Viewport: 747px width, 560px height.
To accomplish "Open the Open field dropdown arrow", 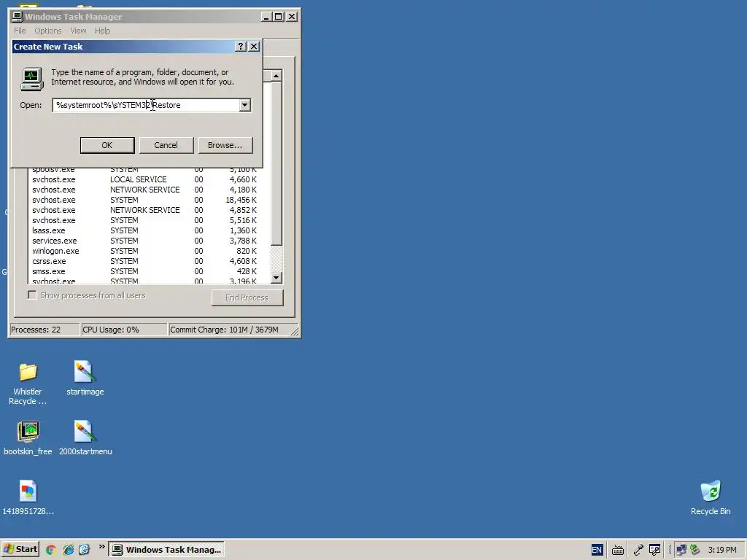I will tap(245, 105).
